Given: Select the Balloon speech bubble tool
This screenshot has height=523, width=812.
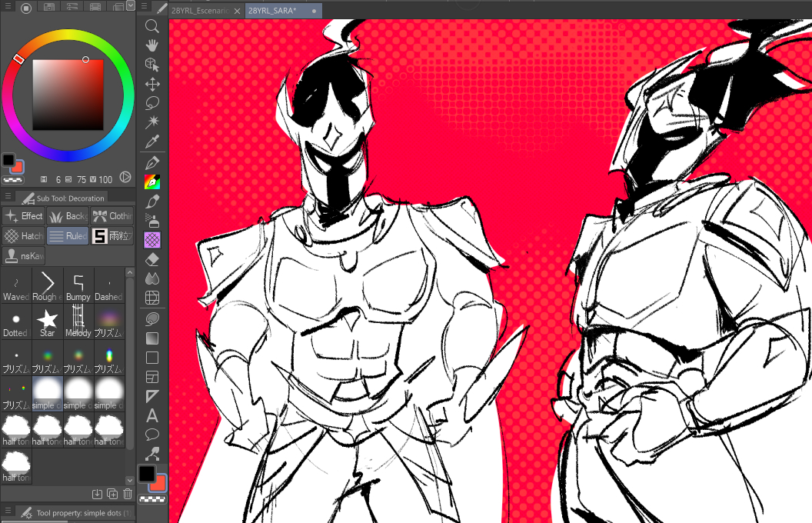Looking at the screenshot, I should click(152, 435).
